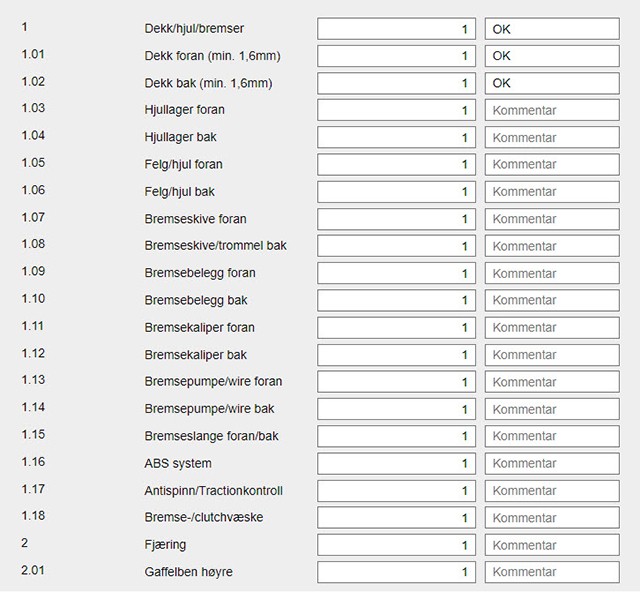Click the Kommentar field for Hjullager foran
Viewport: 640px width, 592px height.
[557, 110]
